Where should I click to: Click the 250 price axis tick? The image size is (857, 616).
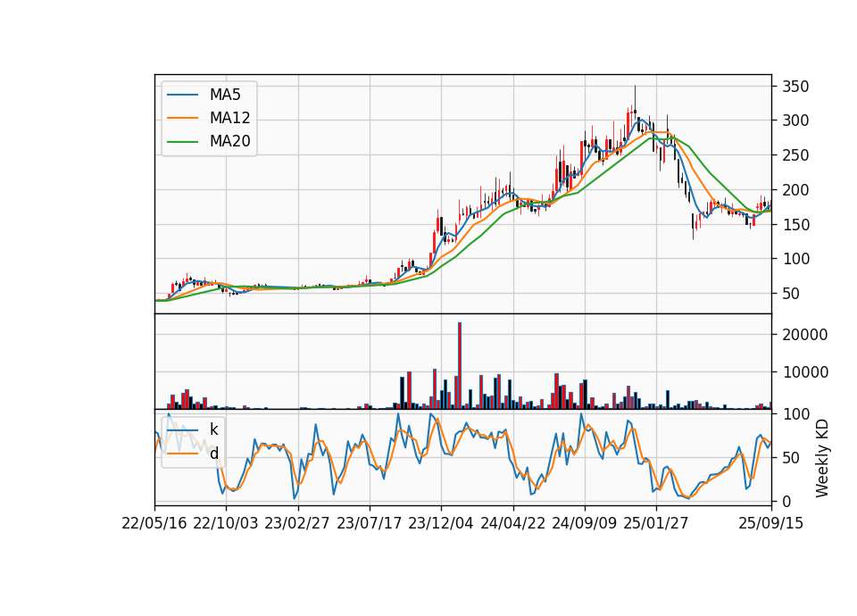tap(795, 155)
